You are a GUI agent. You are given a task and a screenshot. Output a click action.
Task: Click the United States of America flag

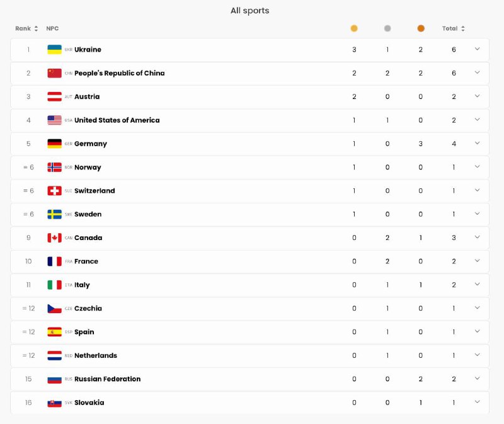point(54,120)
